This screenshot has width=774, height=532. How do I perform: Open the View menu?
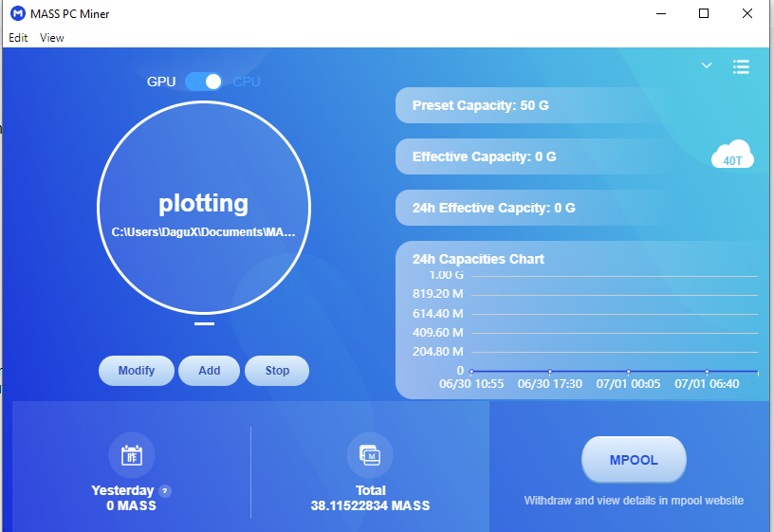tap(52, 38)
